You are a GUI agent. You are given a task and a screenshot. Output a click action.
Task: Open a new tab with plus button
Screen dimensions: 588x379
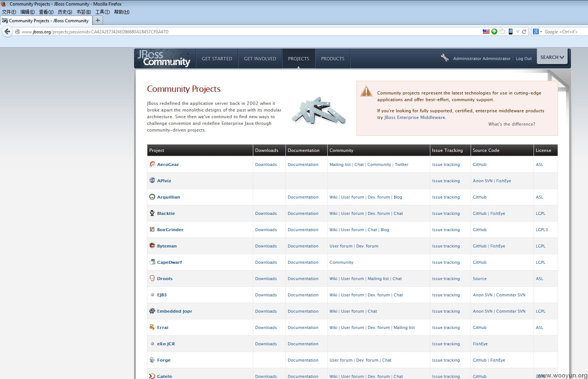98,20
